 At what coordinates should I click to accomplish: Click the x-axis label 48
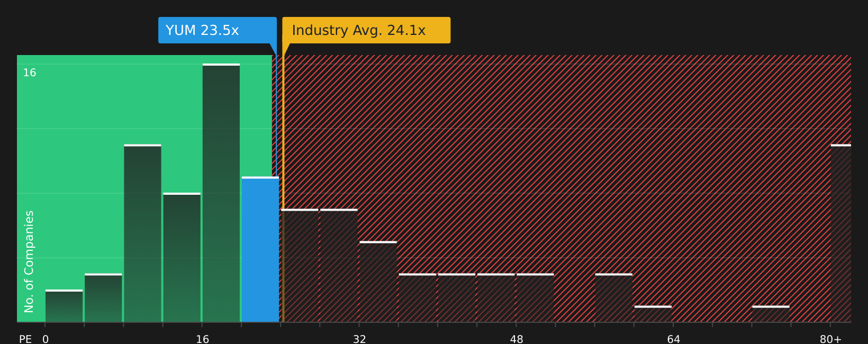517,339
